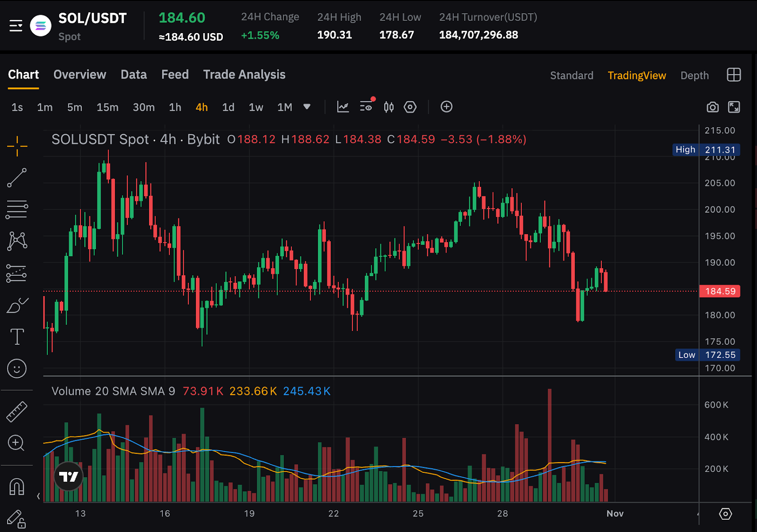Open the emoji sticker tool
This screenshot has height=532, width=757.
(17, 368)
